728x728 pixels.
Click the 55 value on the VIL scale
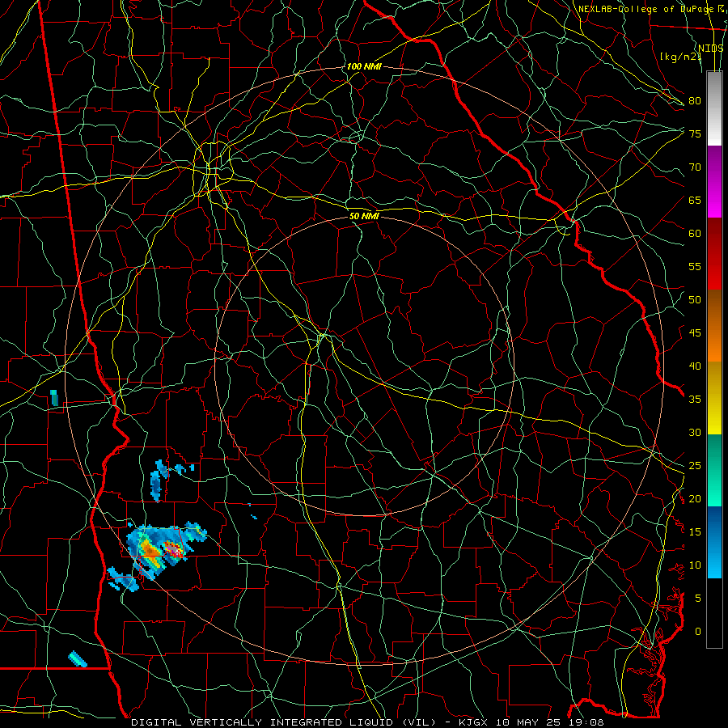(695, 266)
